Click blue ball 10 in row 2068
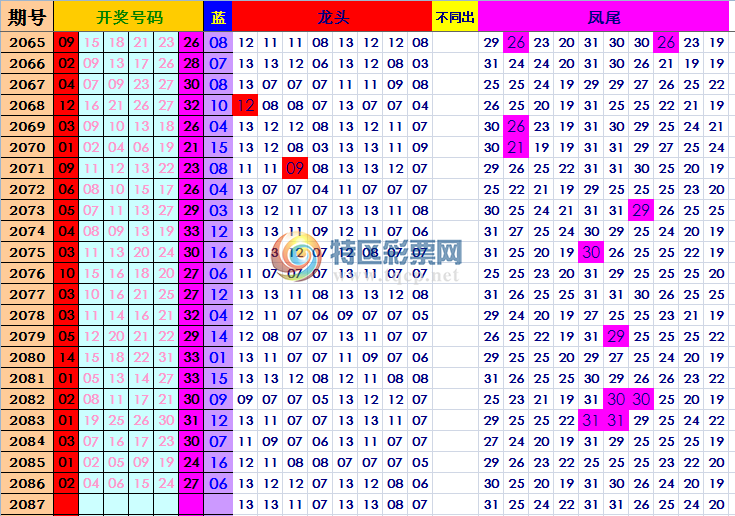Screen dimensions: 735x516 click(218, 105)
